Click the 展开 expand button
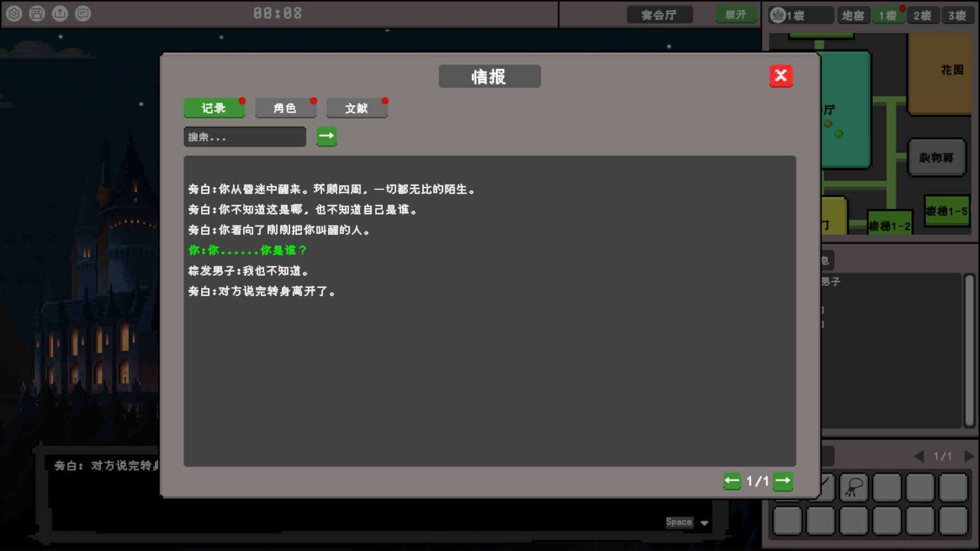This screenshot has width=980, height=551. pyautogui.click(x=736, y=14)
